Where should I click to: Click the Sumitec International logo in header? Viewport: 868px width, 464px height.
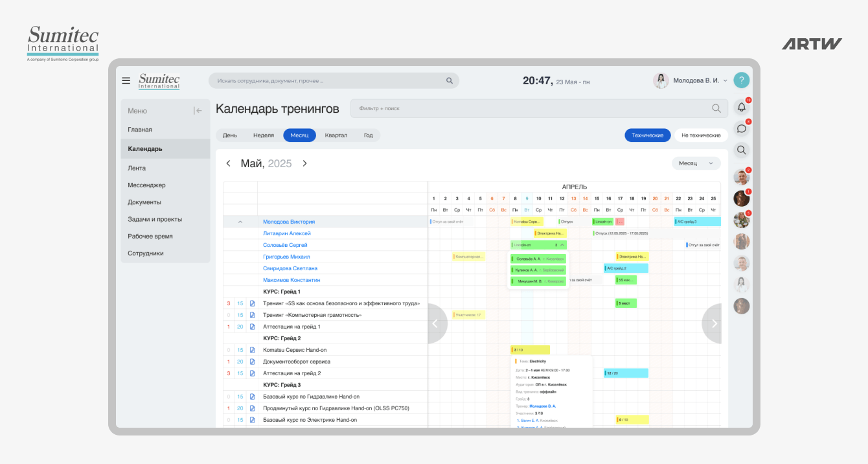tap(159, 81)
